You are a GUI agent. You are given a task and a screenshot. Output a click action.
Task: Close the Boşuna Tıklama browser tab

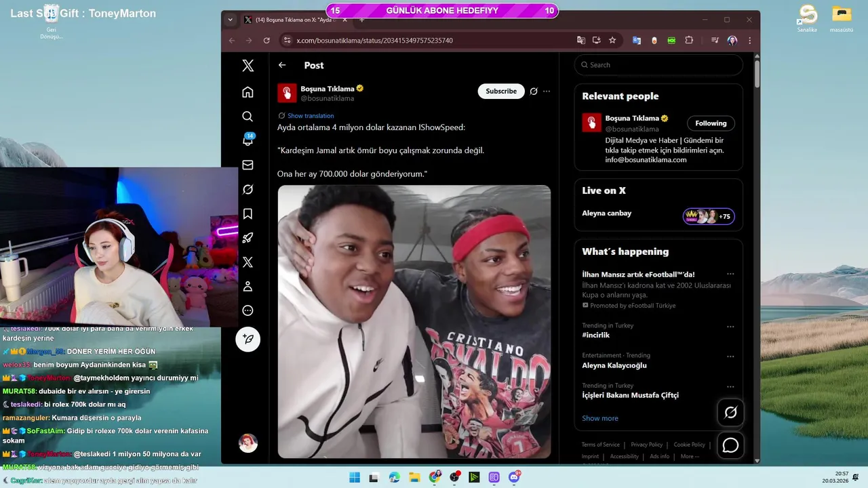click(344, 20)
